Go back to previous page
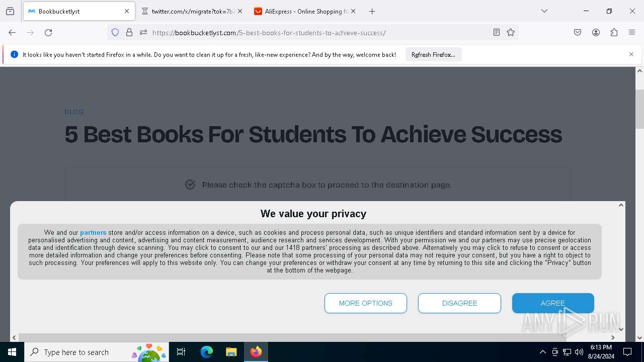 point(12,33)
